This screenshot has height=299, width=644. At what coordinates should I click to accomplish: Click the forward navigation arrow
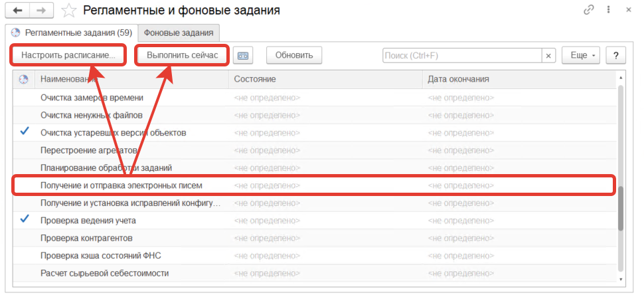[x=41, y=11]
